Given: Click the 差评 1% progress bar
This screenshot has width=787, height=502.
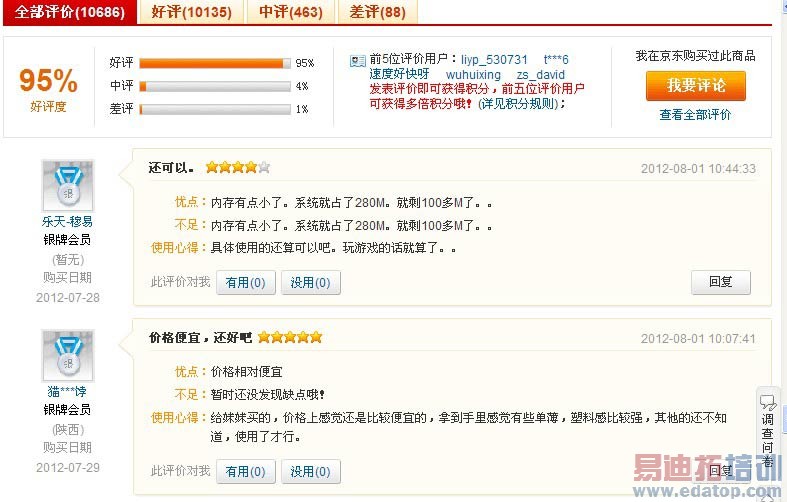Looking at the screenshot, I should coord(215,109).
